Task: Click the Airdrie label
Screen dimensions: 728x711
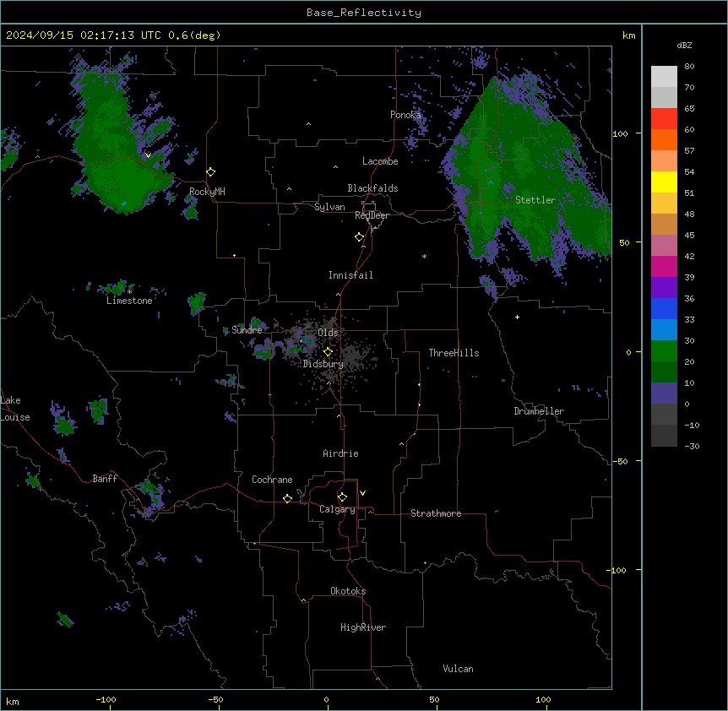Action: coord(341,453)
